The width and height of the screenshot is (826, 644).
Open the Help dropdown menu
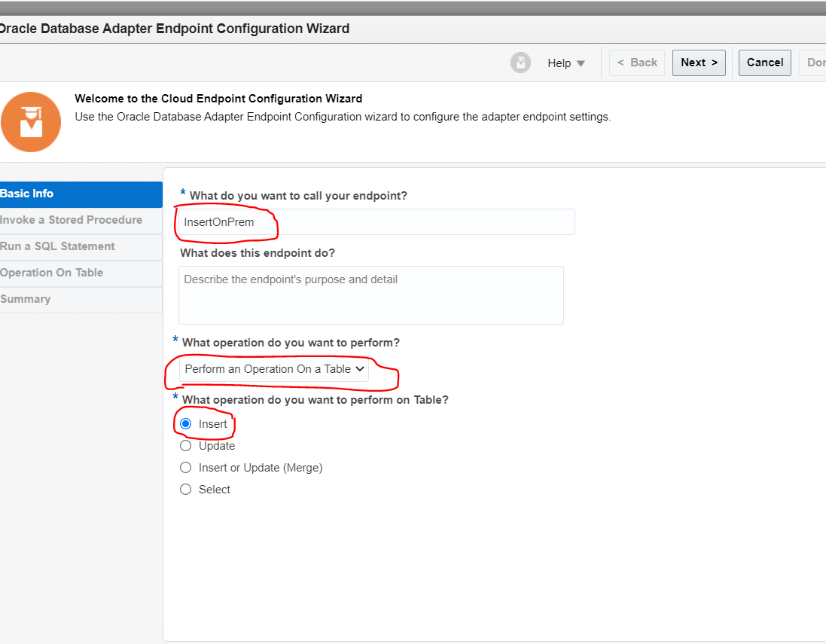(566, 63)
